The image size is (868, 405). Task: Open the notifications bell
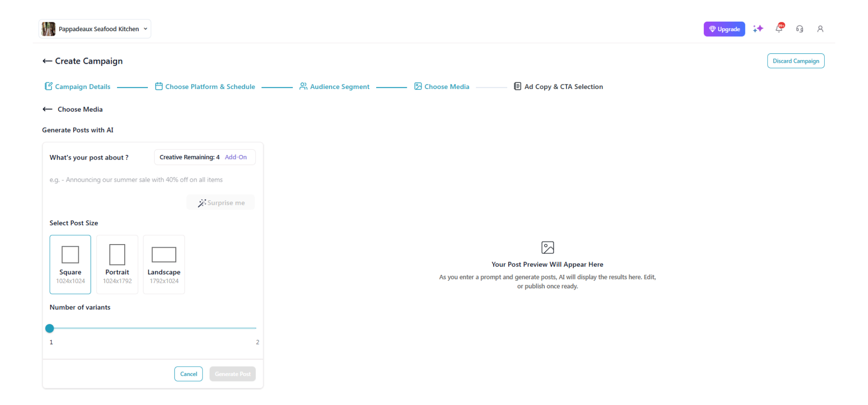(779, 28)
